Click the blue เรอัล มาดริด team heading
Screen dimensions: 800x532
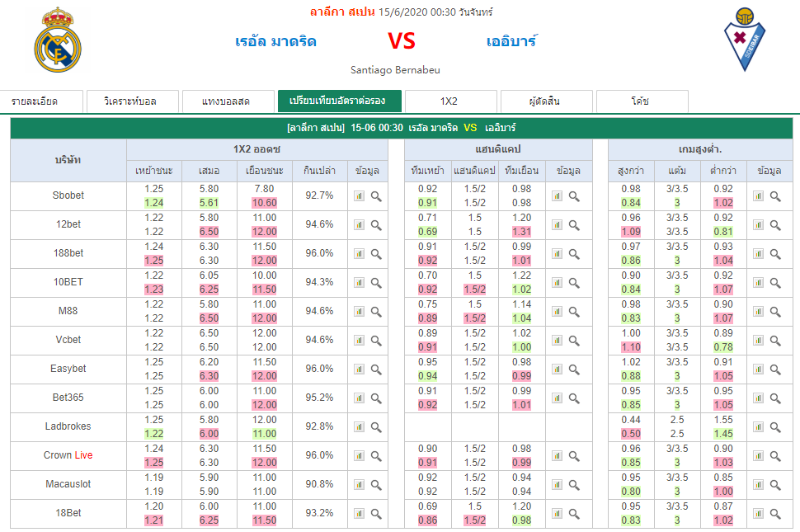[x=275, y=41]
